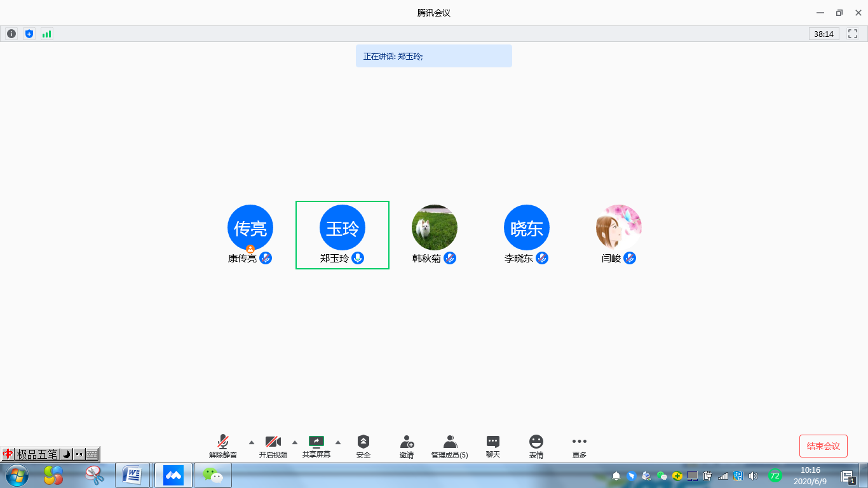Click the notification bell tray icon
The image size is (868, 488).
(616, 475)
